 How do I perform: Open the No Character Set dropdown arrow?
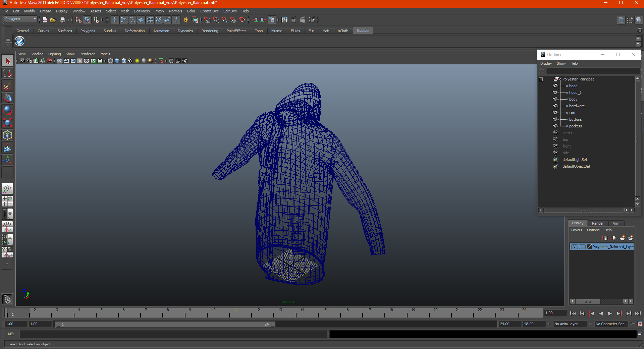click(590, 324)
